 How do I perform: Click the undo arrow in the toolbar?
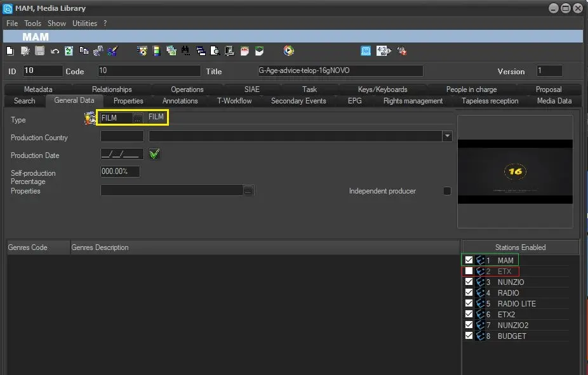tap(55, 51)
